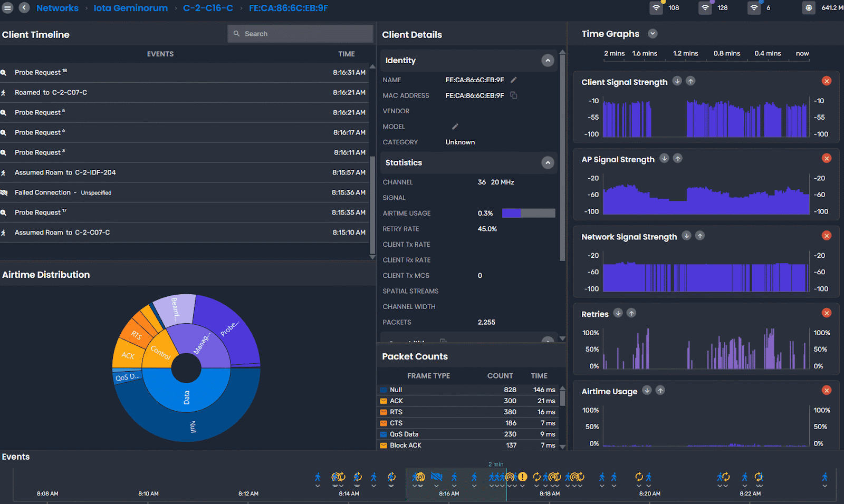Click the airtime usage progress bar
The image size is (844, 504).
tap(529, 213)
